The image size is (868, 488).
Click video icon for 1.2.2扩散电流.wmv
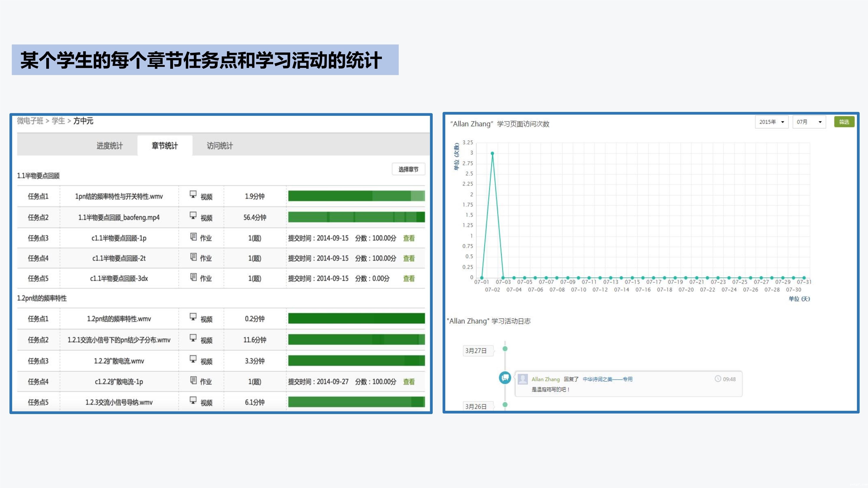coord(193,359)
